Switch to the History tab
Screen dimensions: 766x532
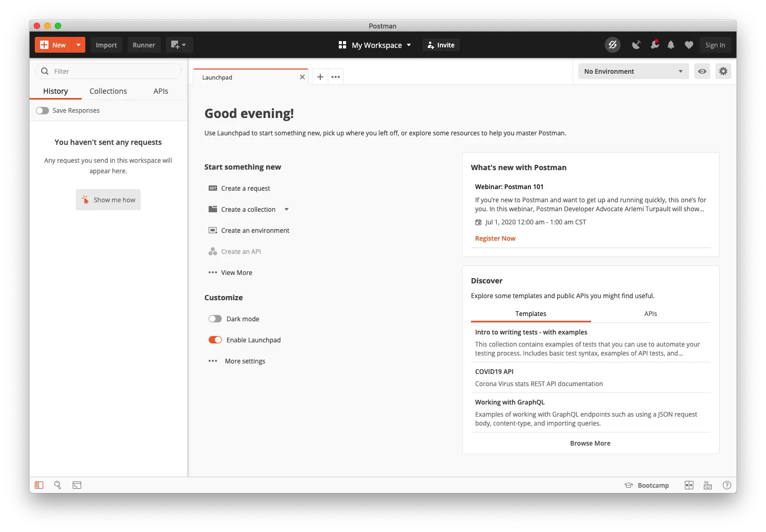coord(55,91)
